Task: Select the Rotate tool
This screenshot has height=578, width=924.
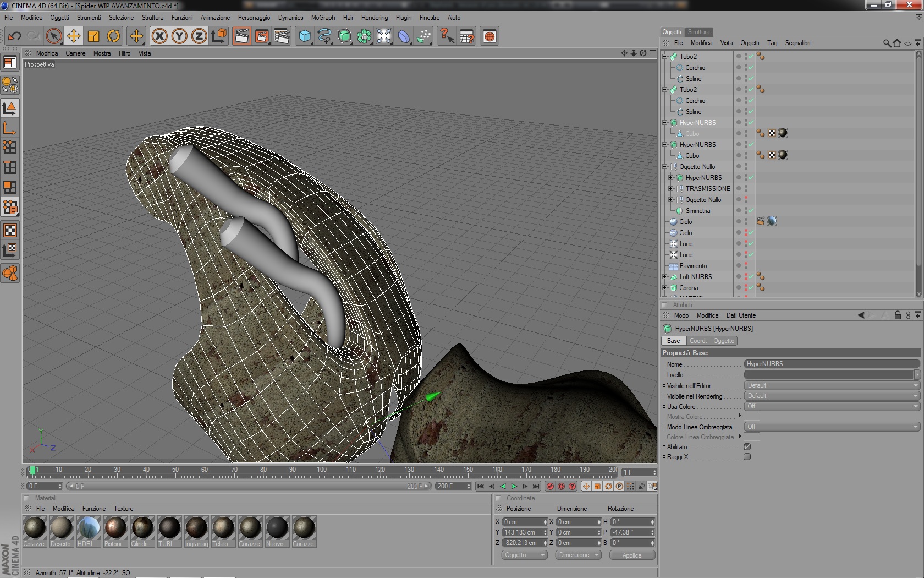Action: pyautogui.click(x=113, y=37)
